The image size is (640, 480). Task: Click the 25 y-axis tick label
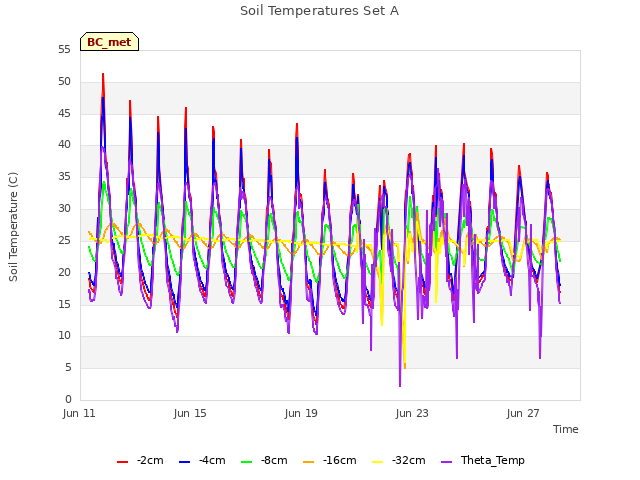64,240
